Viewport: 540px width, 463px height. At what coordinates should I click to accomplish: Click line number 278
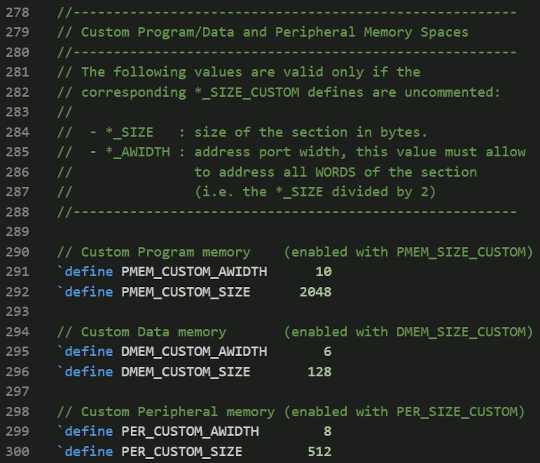point(17,13)
